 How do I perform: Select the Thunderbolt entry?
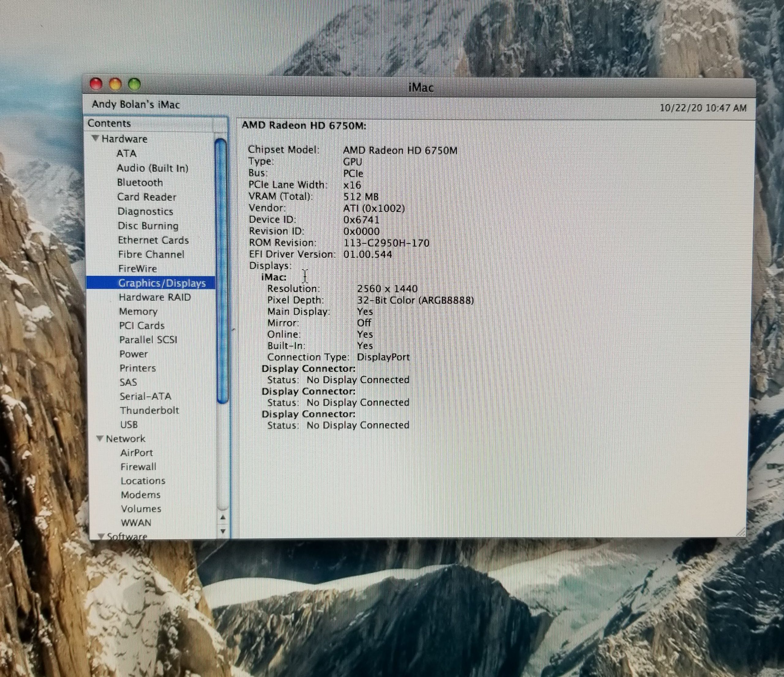tap(149, 410)
